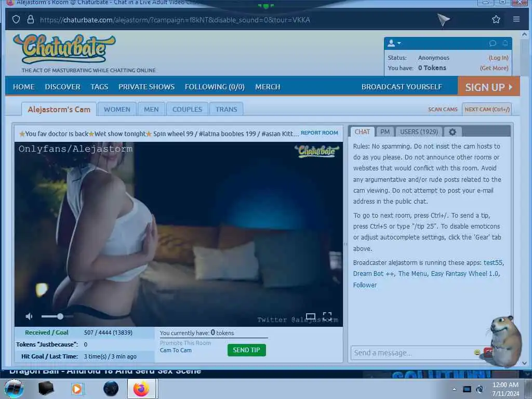This screenshot has width=532, height=399.
Task: Open the Dream Bot ++ app link
Action: pyautogui.click(x=374, y=273)
